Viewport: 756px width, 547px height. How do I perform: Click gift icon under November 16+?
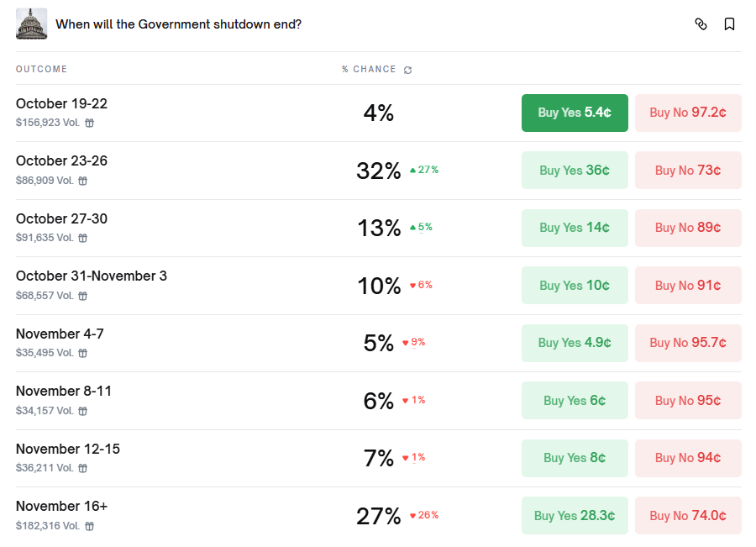pos(90,526)
